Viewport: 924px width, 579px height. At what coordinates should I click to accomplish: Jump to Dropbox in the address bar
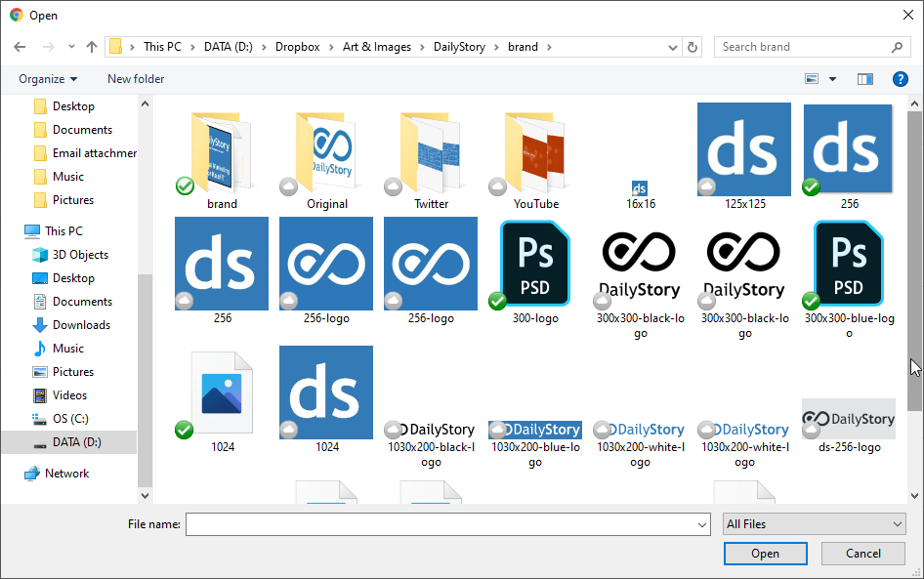point(298,47)
